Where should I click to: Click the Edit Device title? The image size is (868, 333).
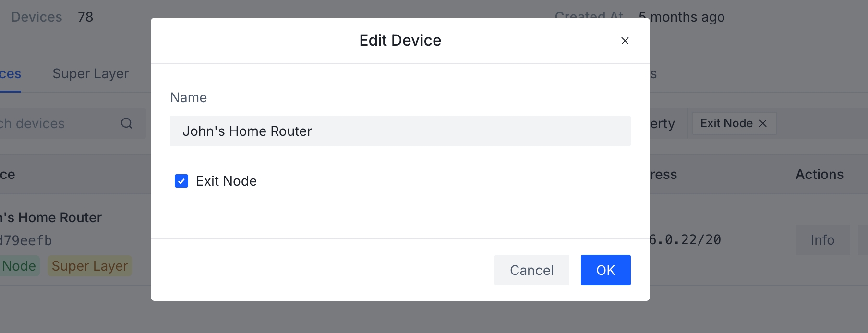coord(400,40)
